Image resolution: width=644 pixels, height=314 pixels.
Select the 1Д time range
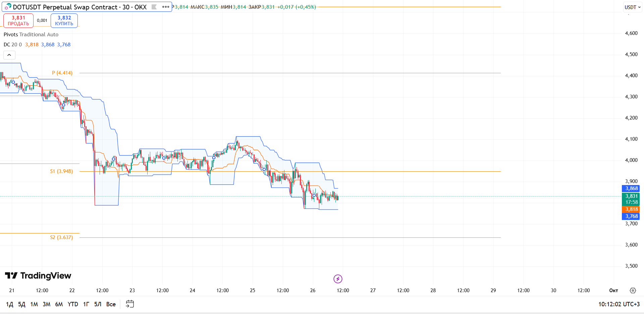(x=10, y=304)
